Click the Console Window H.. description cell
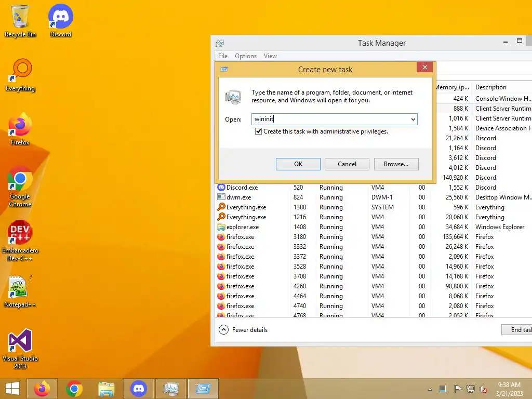This screenshot has height=399, width=532. pyautogui.click(x=503, y=98)
